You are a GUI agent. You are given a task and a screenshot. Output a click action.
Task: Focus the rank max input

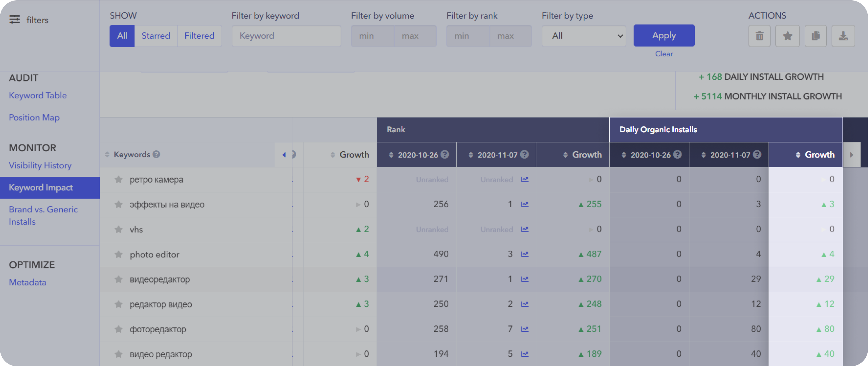[510, 36]
